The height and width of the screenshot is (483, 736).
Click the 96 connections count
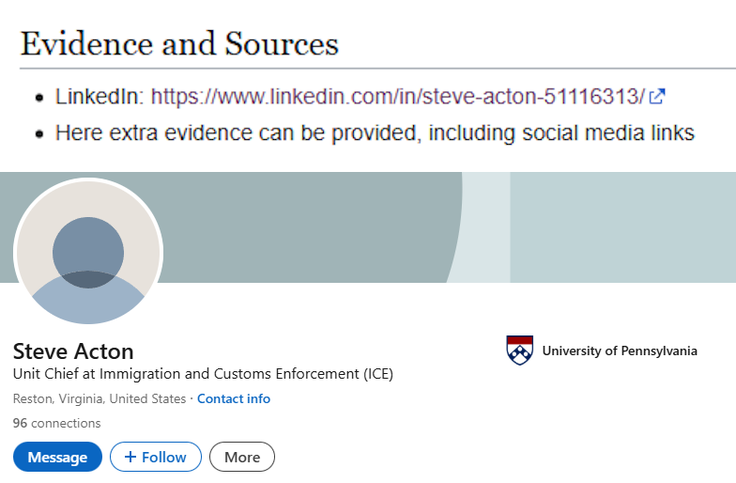click(57, 423)
